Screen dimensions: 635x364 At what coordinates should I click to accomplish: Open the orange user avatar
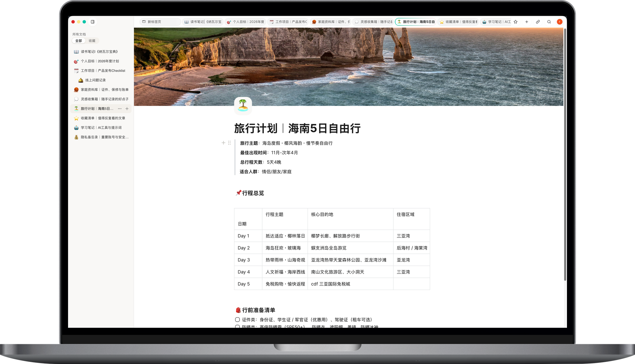coord(560,22)
